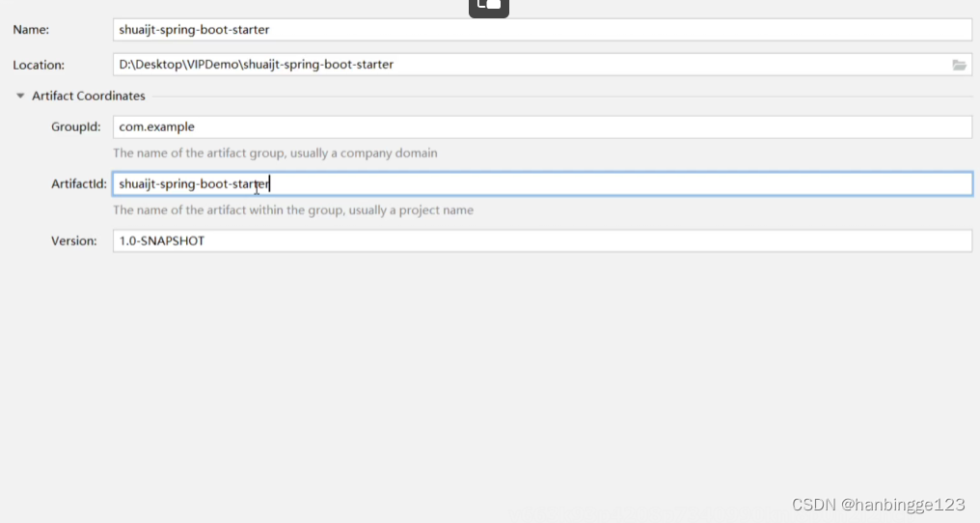980x523 pixels.
Task: Click the Location label
Action: [39, 65]
